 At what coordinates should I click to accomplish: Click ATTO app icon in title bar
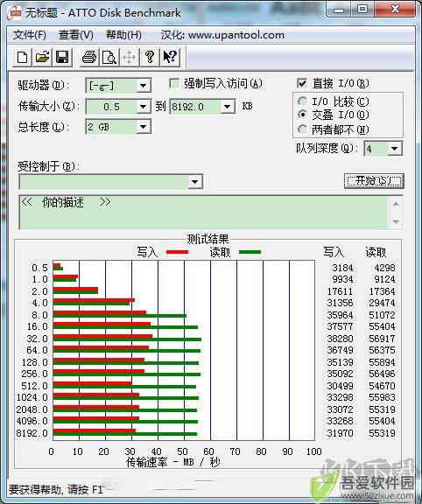[15, 13]
